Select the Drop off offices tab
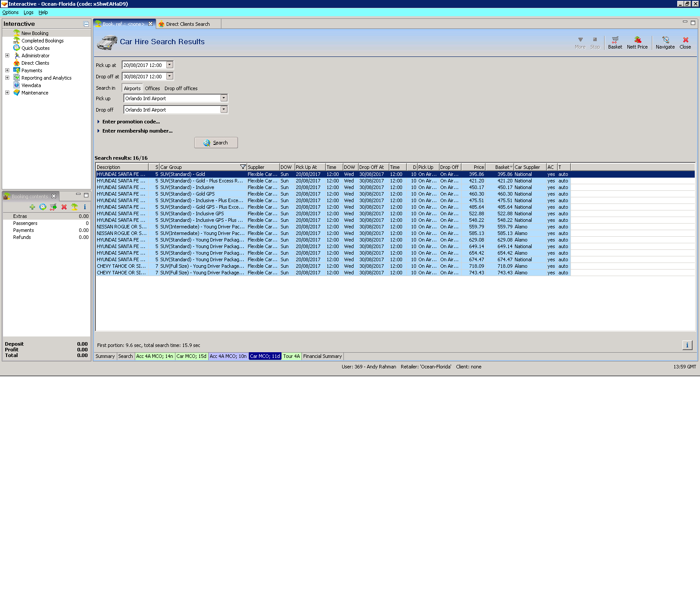Viewport: 700px width, 613px height. point(181,88)
